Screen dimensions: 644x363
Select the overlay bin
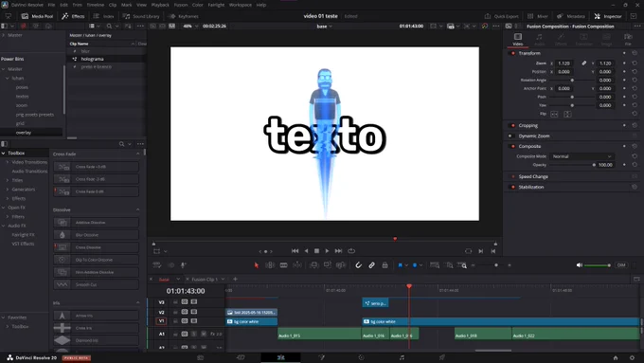click(x=24, y=133)
